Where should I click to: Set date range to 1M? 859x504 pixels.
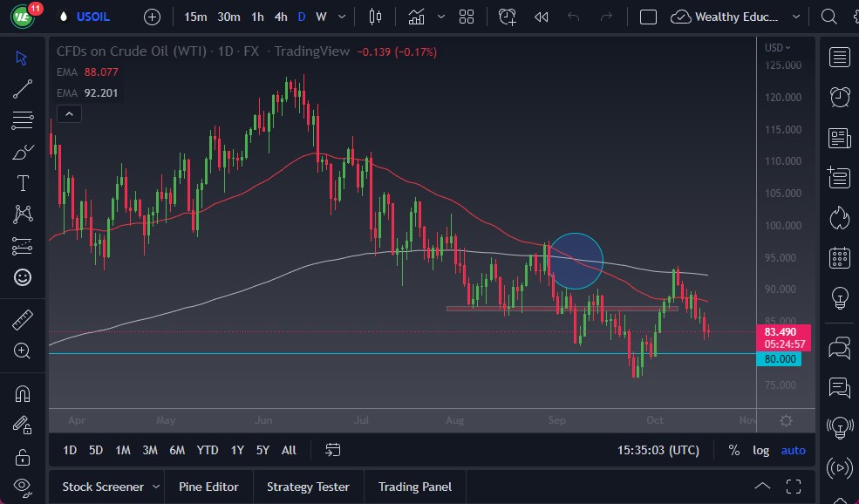click(x=123, y=450)
